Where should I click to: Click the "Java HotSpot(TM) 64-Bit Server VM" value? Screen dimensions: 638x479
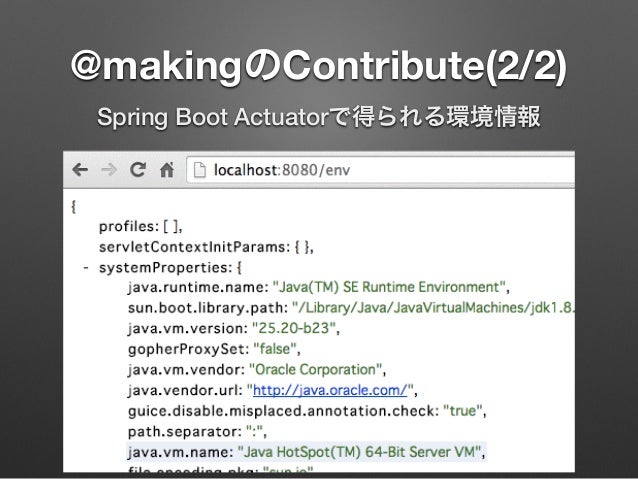point(359,452)
